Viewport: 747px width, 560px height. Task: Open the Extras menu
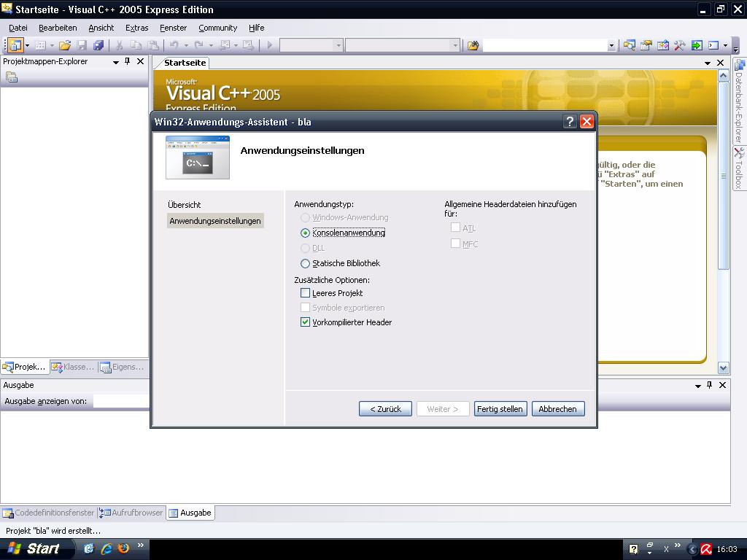click(x=136, y=28)
